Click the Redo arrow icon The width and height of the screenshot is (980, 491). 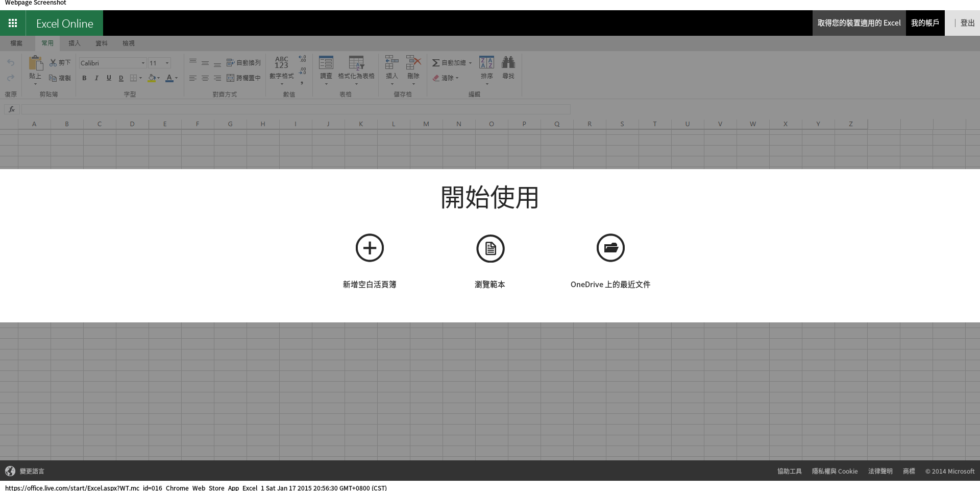(11, 78)
